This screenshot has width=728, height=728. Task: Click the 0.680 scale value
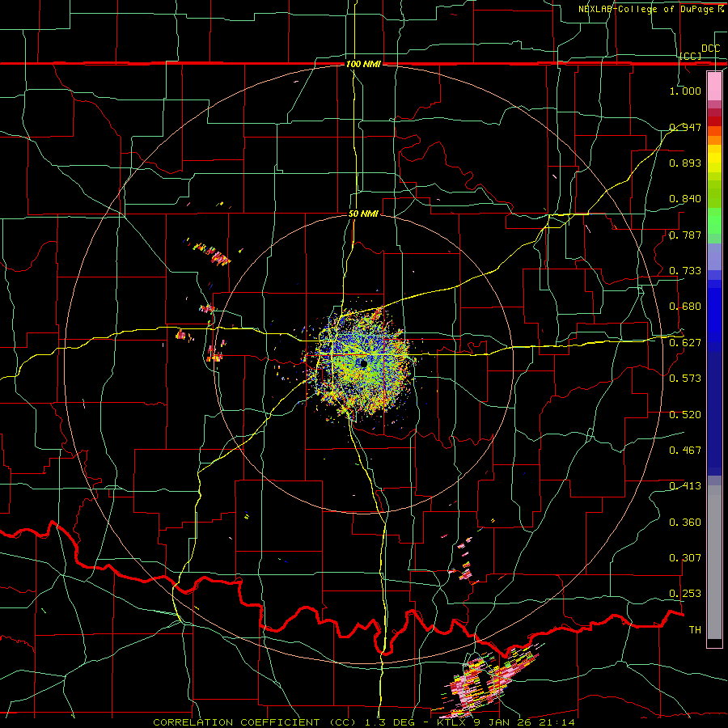[685, 307]
